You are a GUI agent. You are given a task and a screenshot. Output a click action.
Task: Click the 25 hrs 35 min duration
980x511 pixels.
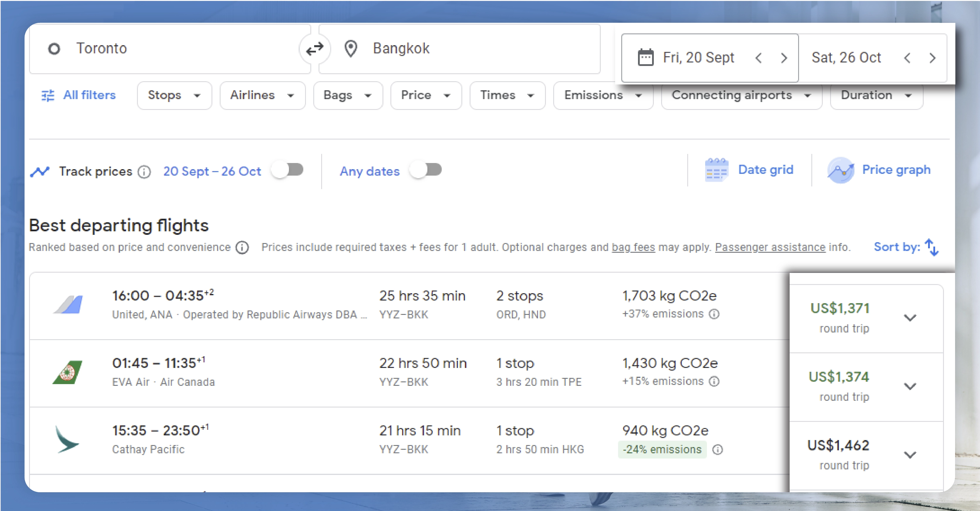point(422,296)
